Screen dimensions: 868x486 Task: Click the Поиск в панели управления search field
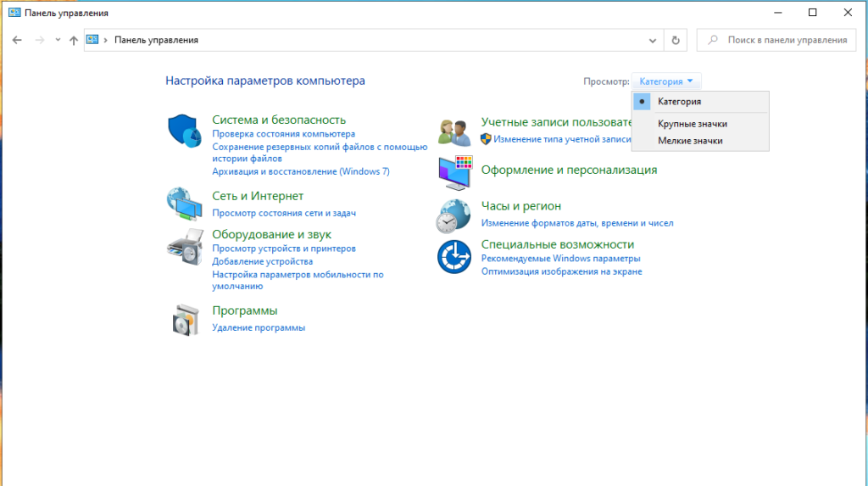coord(776,40)
